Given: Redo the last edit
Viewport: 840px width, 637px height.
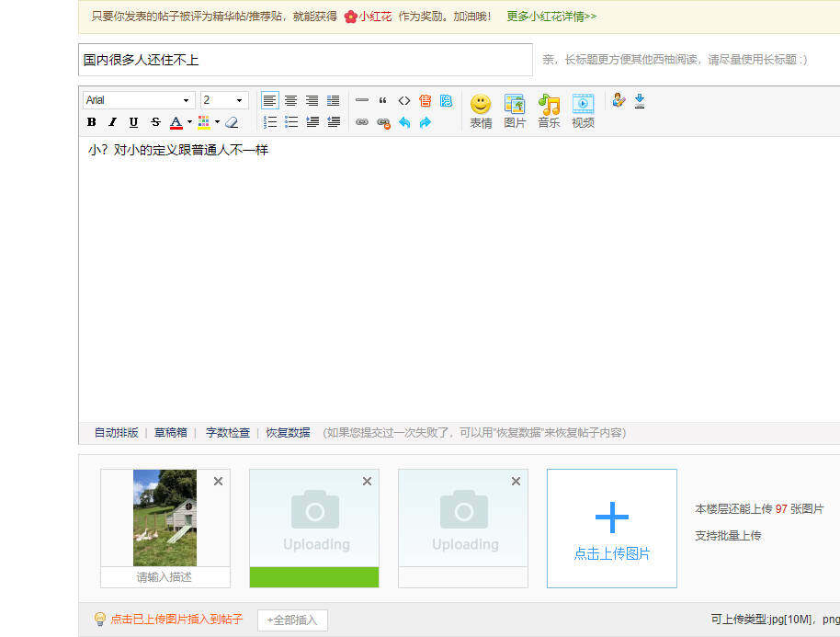Looking at the screenshot, I should pyautogui.click(x=426, y=122).
